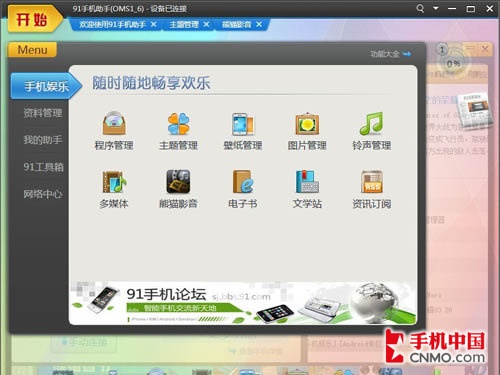Close the 主题管理 tab

coord(206,24)
